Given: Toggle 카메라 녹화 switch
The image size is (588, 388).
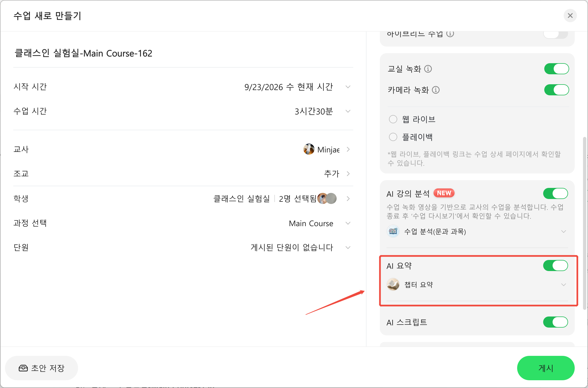Looking at the screenshot, I should pyautogui.click(x=556, y=90).
